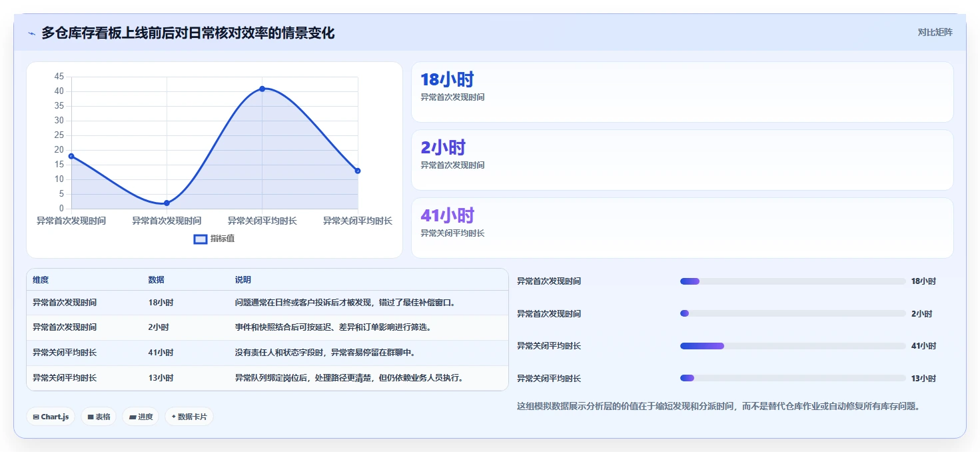980x452 pixels.
Task: Click the Chart.js chip at bottom
Action: tap(51, 417)
